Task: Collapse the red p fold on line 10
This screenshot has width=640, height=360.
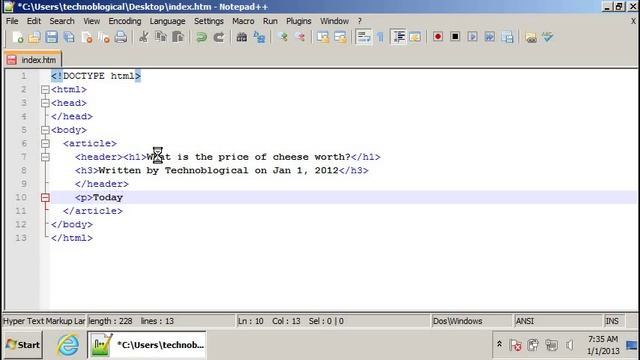Action: 45,198
